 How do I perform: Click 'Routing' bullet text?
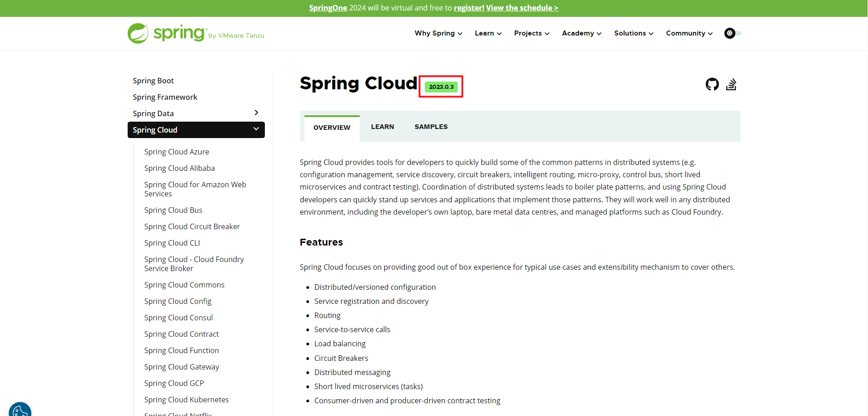point(327,315)
